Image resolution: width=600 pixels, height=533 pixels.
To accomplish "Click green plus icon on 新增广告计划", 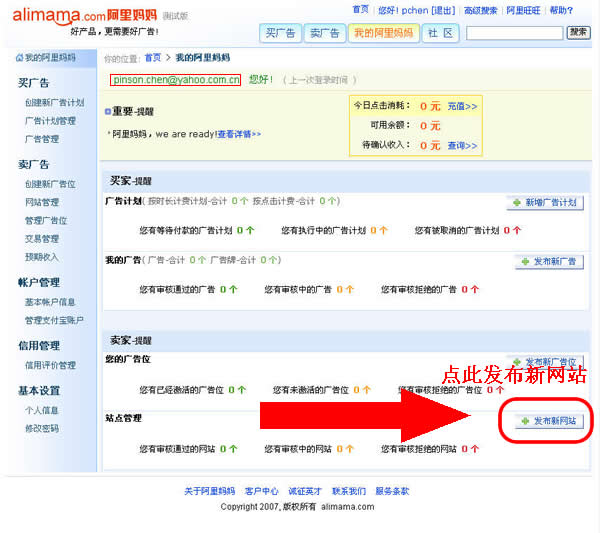I will pos(517,202).
